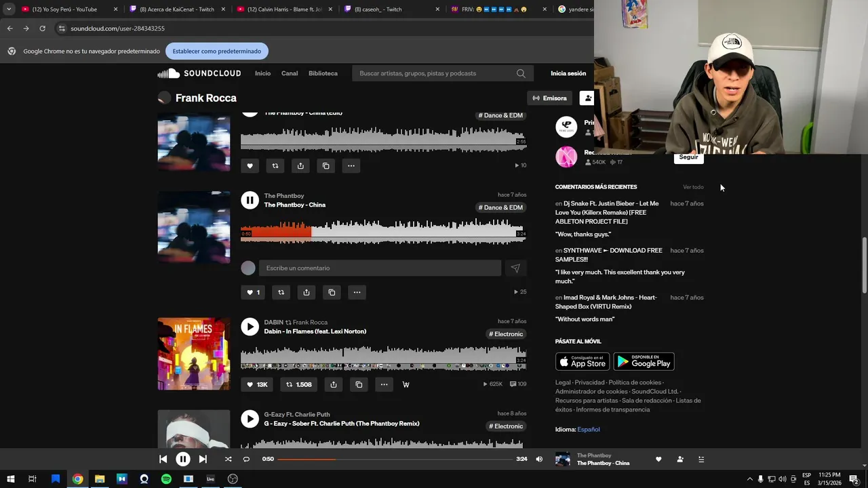Click the search magnifier icon
This screenshot has width=868, height=488.
pyautogui.click(x=521, y=73)
